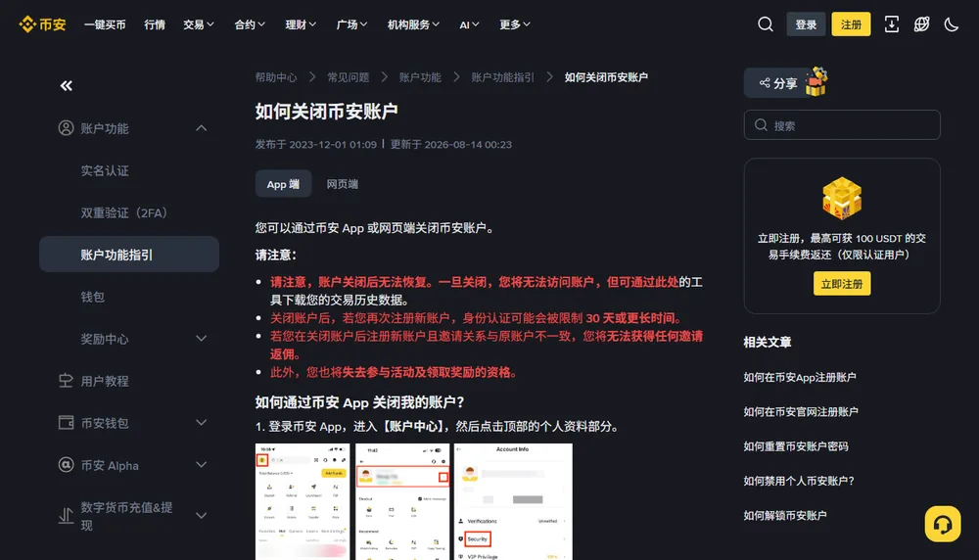Open the 更多 dropdown menu

click(515, 24)
